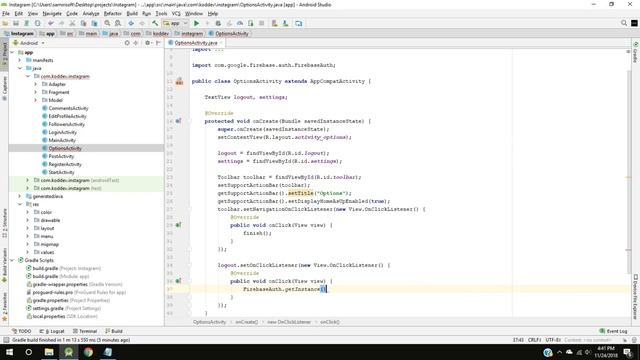640x360 pixels.
Task: Click the Project Structure toolbar icon
Action: tap(299, 23)
